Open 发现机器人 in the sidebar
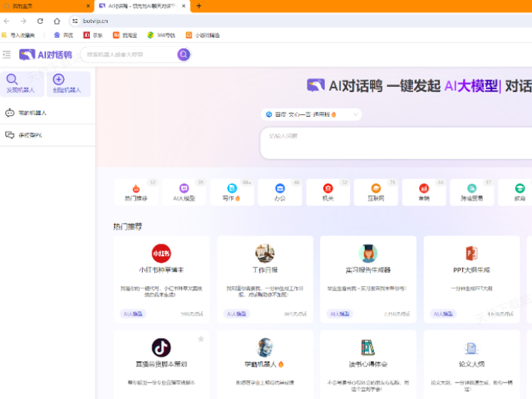The width and height of the screenshot is (532, 399). click(x=22, y=84)
